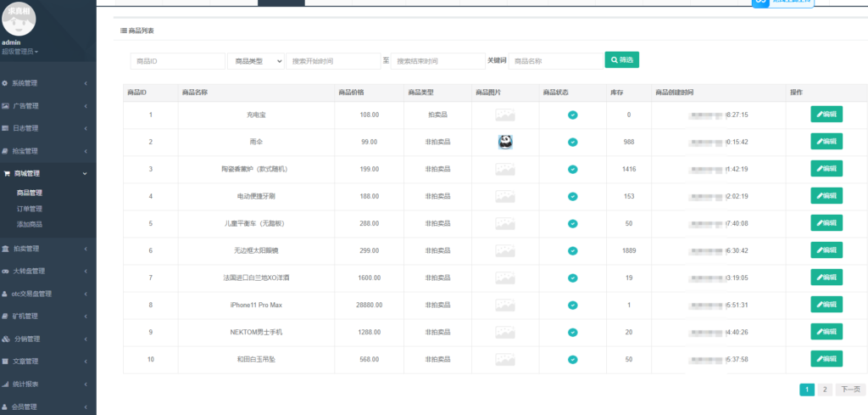Click the 统计报表 chart icon in sidebar
The height and width of the screenshot is (415, 868).
click(5, 384)
